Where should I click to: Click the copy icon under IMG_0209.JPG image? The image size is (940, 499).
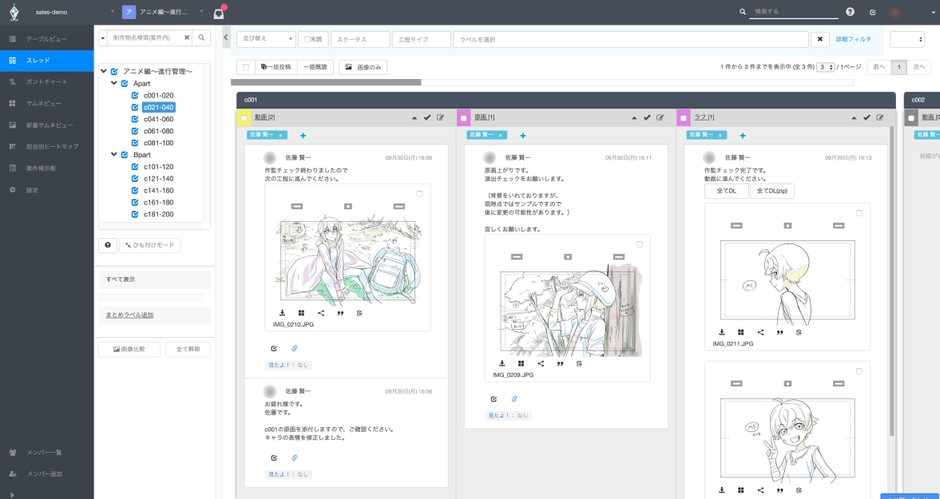click(x=579, y=363)
